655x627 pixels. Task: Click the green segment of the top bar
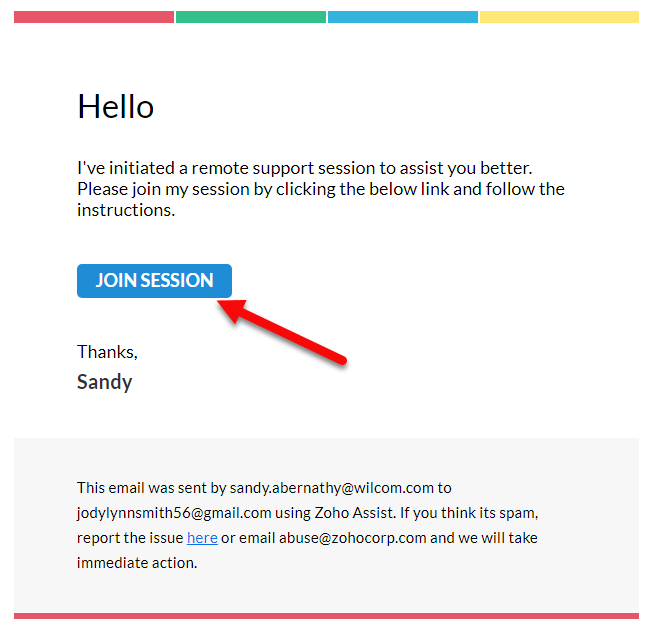(x=251, y=17)
